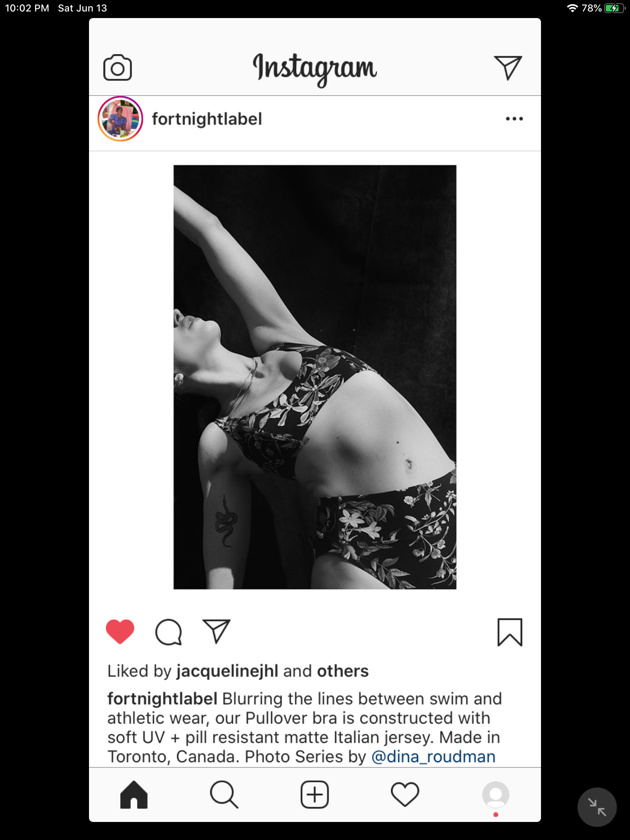This screenshot has height=840, width=630.
Task: Exit full screen using collapse arrows button
Action: (597, 807)
